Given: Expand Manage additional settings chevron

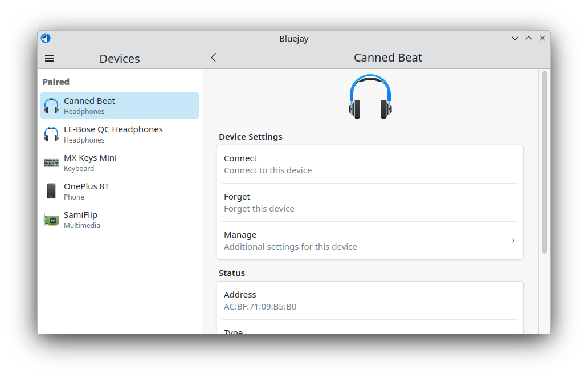Looking at the screenshot, I should (512, 241).
